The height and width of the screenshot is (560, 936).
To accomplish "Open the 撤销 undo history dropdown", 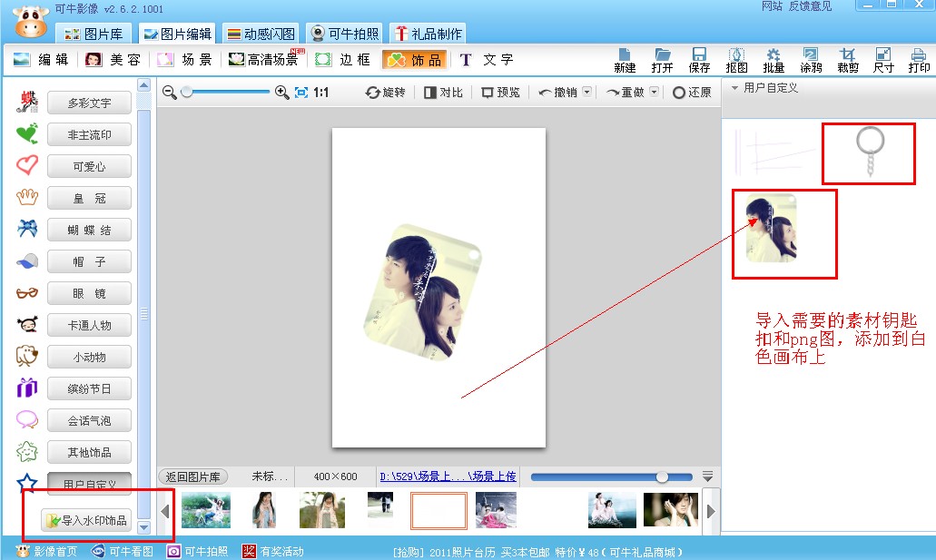I will point(587,92).
